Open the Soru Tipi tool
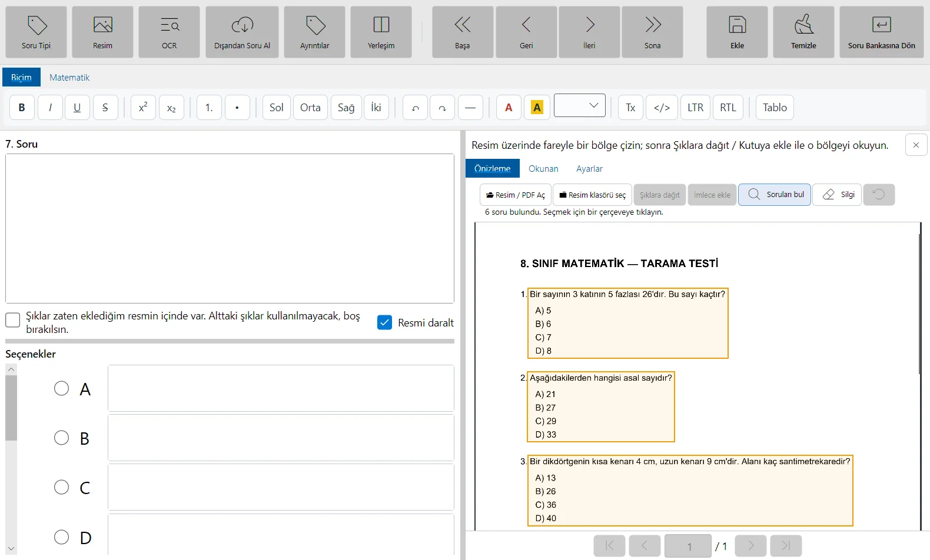The height and width of the screenshot is (560, 930). coord(36,32)
